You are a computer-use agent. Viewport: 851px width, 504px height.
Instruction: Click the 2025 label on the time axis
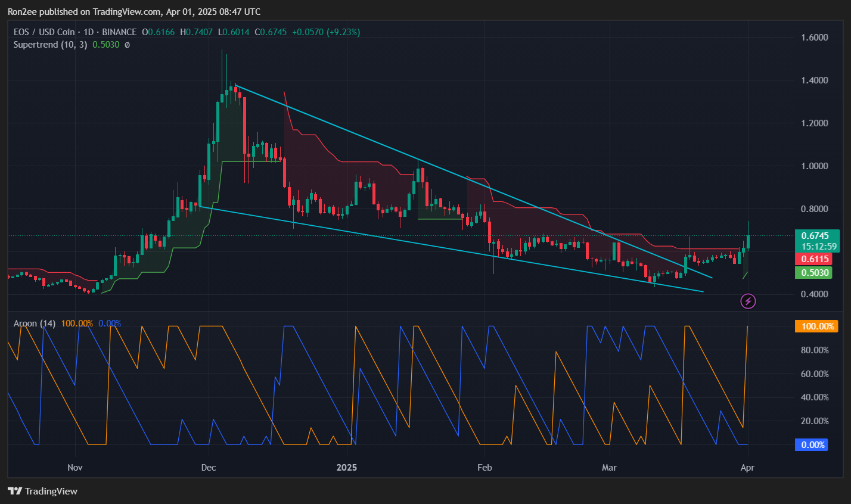[347, 468]
